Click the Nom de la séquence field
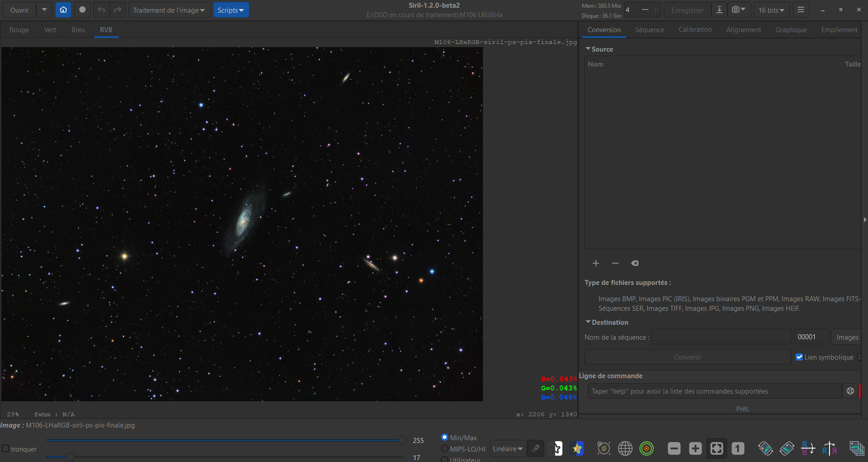The height and width of the screenshot is (462, 868). 721,337
